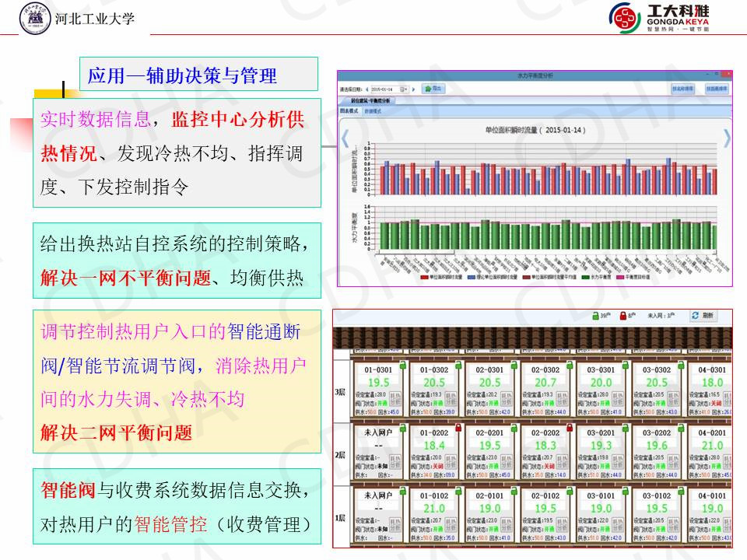This screenshot has width=747, height=560.
Task: Show the next chart with right chevron
Action: coord(727,138)
